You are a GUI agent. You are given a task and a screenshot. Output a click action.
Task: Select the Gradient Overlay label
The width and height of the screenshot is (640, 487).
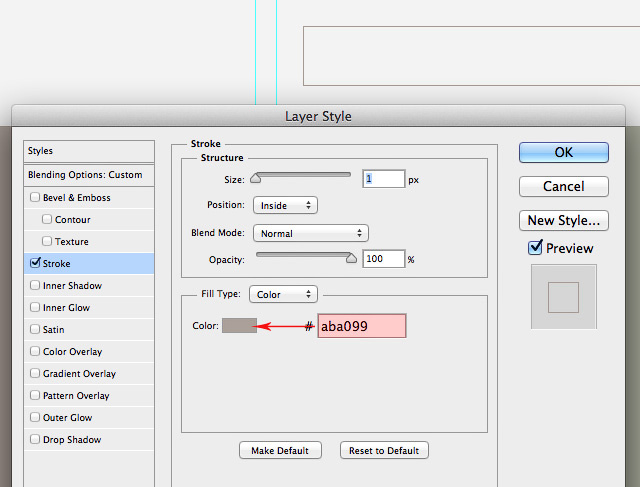79,374
